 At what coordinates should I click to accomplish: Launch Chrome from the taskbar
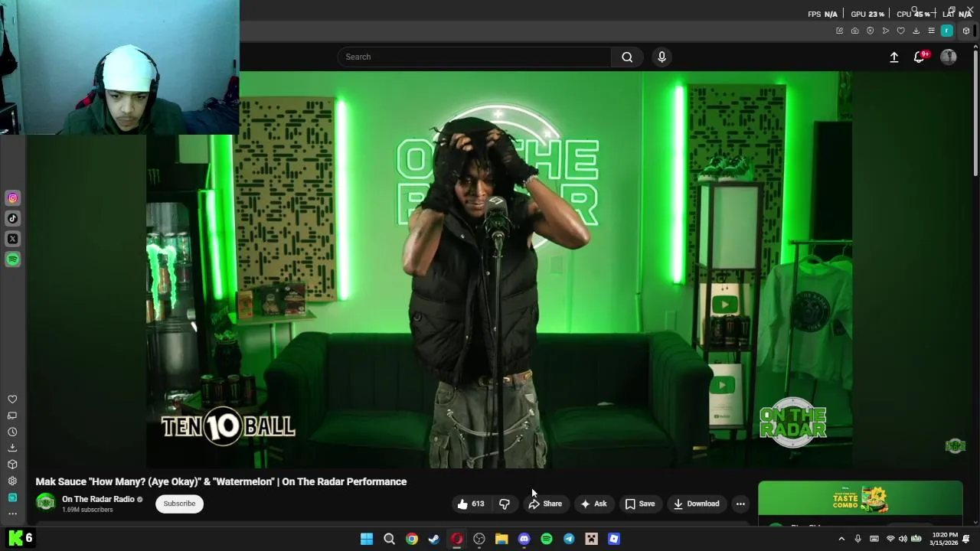[x=412, y=539]
